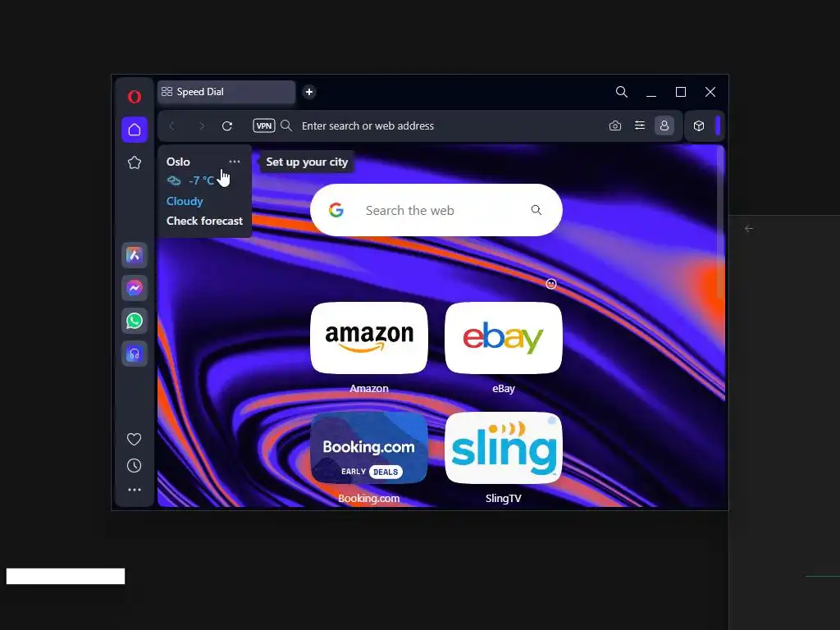Open tab search magnifier in title bar
The image size is (840, 630).
[x=622, y=92]
